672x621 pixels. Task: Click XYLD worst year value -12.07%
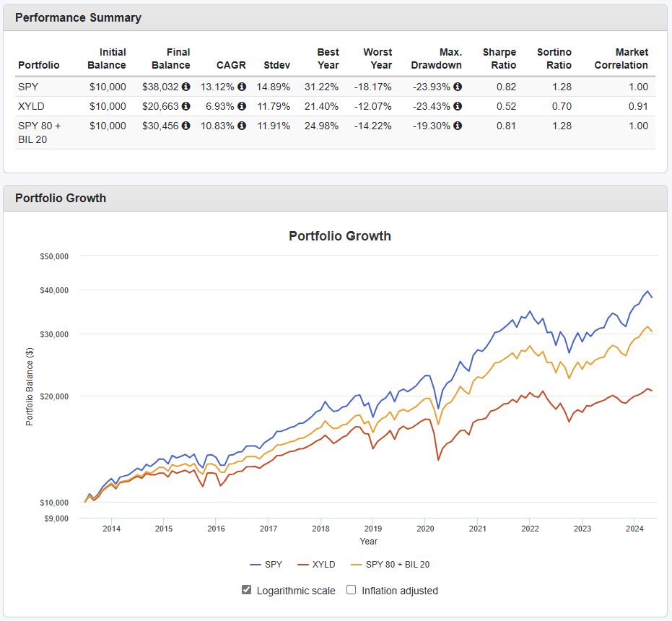pos(373,106)
